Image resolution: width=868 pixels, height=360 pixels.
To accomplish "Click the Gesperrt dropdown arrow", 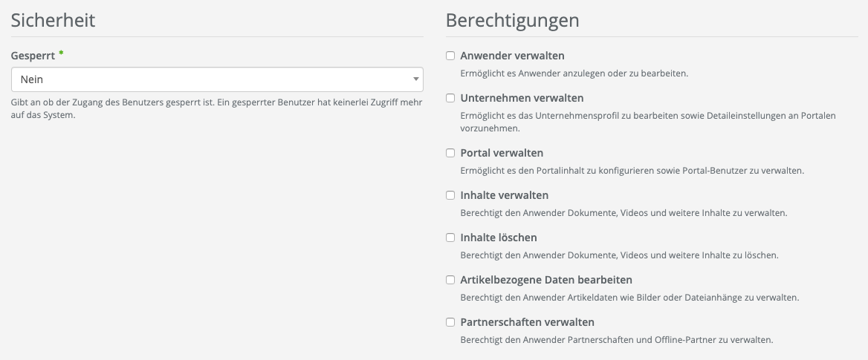I will tap(415, 79).
